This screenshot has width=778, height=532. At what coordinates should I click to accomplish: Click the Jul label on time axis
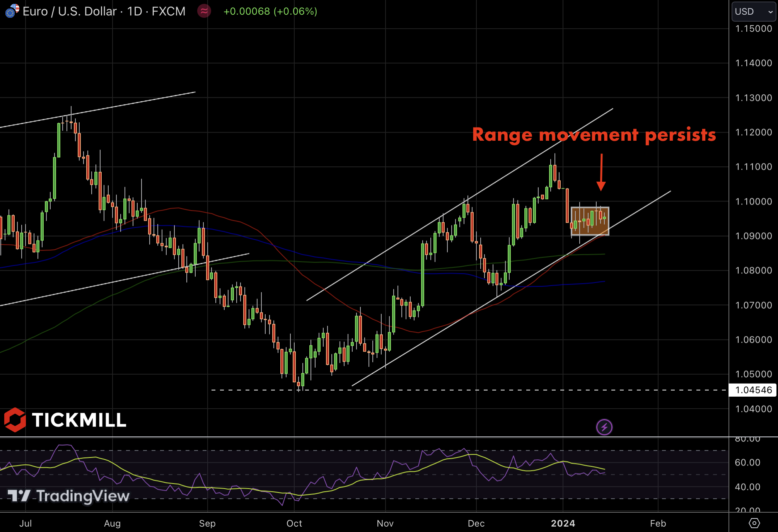pyautogui.click(x=26, y=523)
